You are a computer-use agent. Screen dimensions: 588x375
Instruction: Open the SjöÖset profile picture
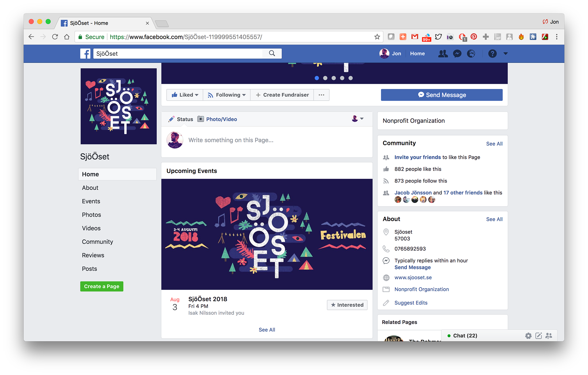119,106
